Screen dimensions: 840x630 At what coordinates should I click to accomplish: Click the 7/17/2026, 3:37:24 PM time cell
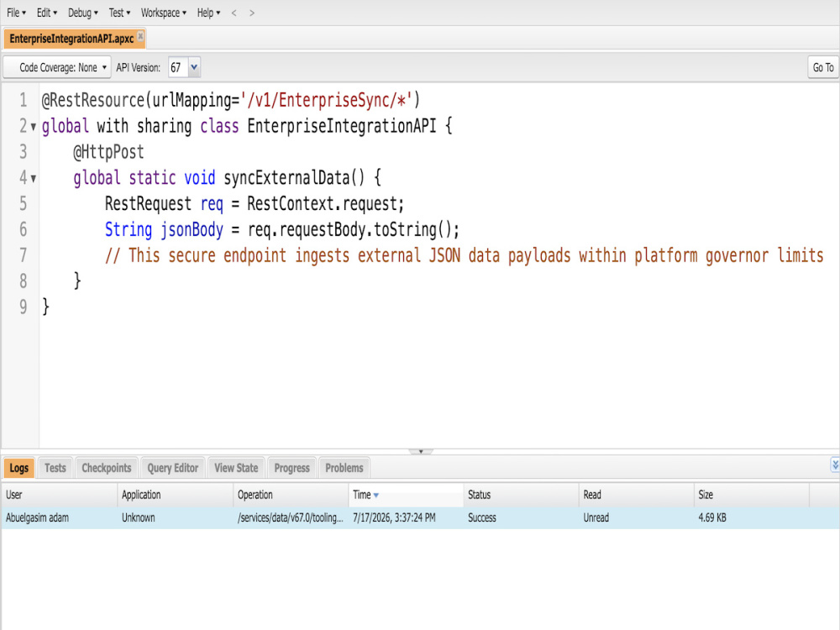[x=406, y=517]
